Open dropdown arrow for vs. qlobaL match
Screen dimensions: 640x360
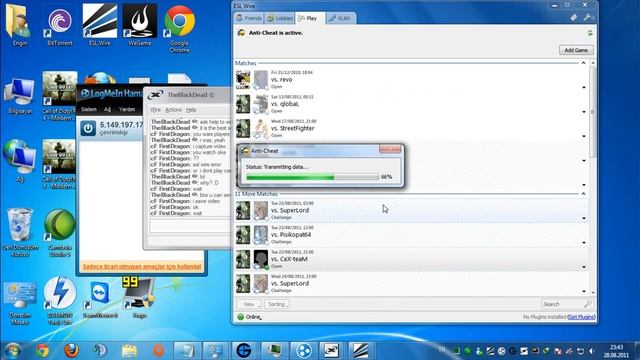(584, 112)
